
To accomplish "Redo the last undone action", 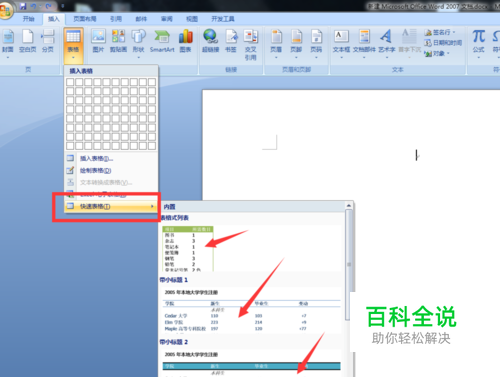I will pos(49,6).
